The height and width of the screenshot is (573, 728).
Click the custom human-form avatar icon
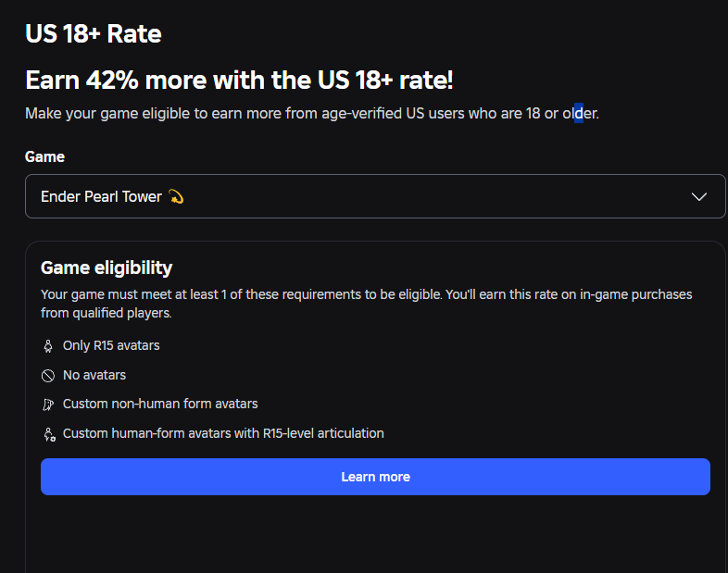(49, 434)
